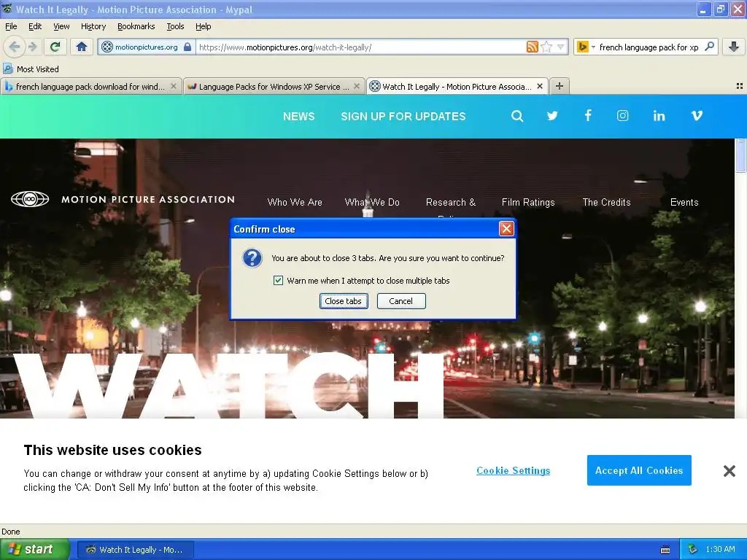747x560 pixels.
Task: Click the Most Visited bookmark icon
Action: [x=7, y=69]
